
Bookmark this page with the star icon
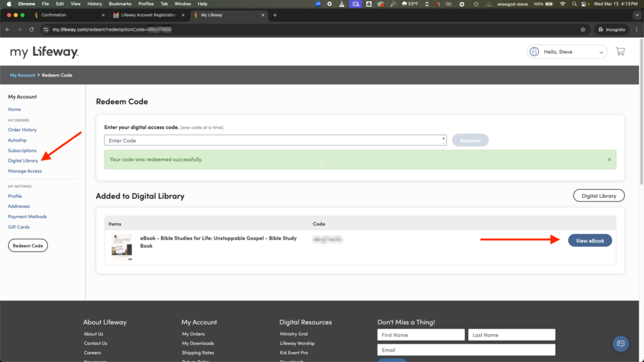click(583, 30)
